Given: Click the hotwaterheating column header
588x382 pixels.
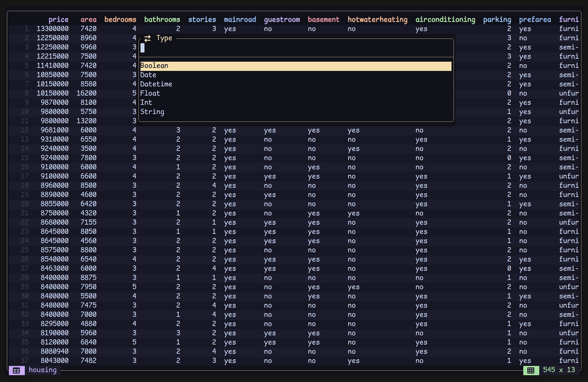Looking at the screenshot, I should (377, 20).
